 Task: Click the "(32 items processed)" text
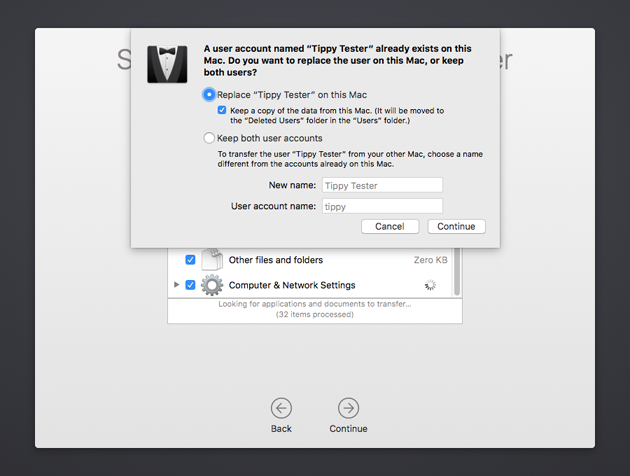(x=315, y=315)
